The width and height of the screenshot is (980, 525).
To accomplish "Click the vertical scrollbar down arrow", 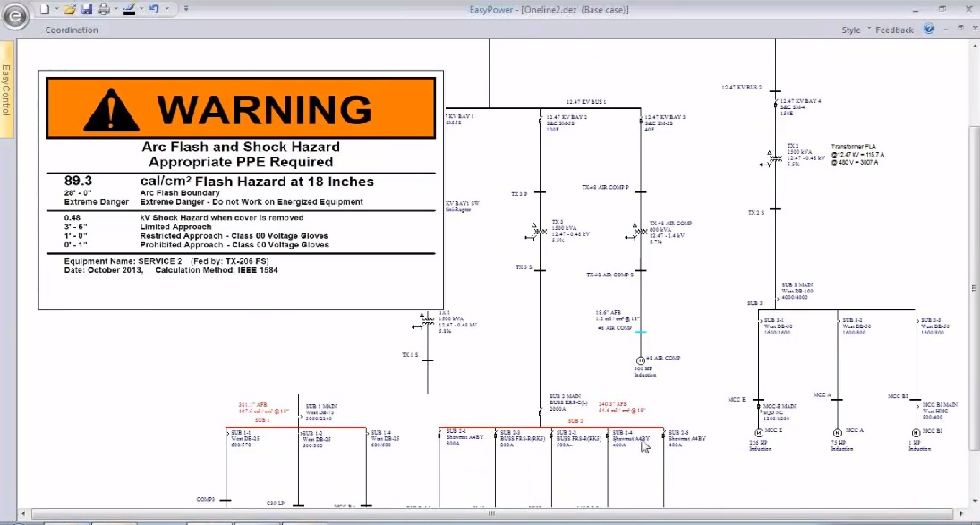I will [973, 501].
